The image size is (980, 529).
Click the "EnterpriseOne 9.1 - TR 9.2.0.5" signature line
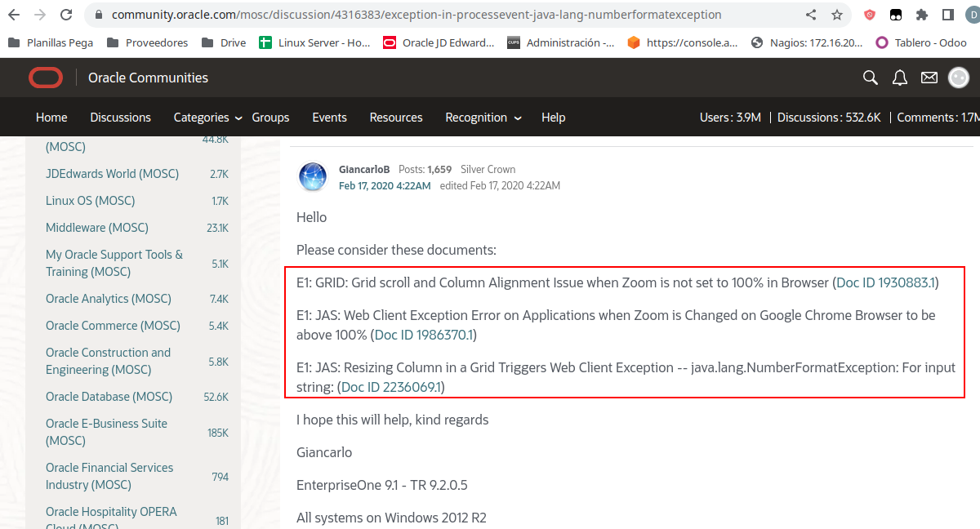pos(382,486)
